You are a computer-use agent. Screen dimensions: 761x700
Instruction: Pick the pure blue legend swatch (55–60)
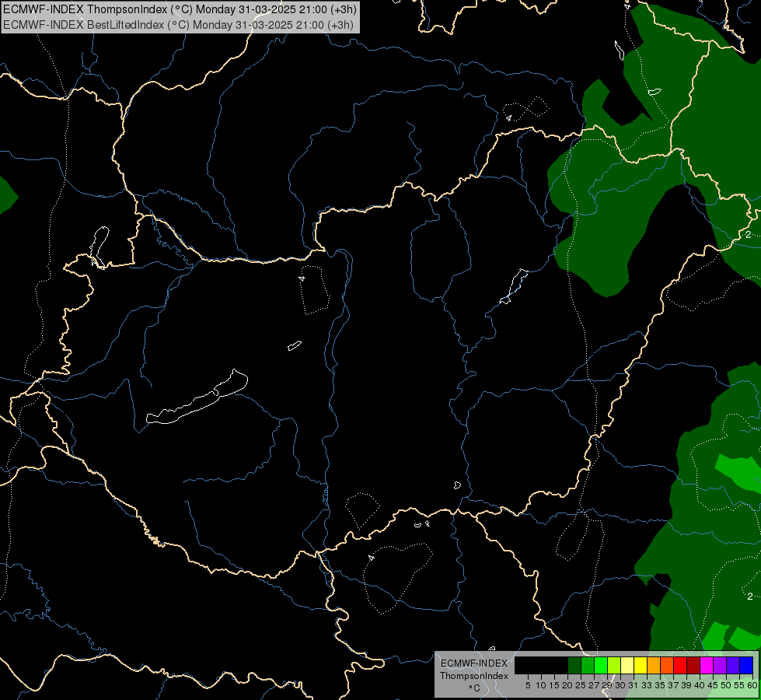[x=746, y=665]
